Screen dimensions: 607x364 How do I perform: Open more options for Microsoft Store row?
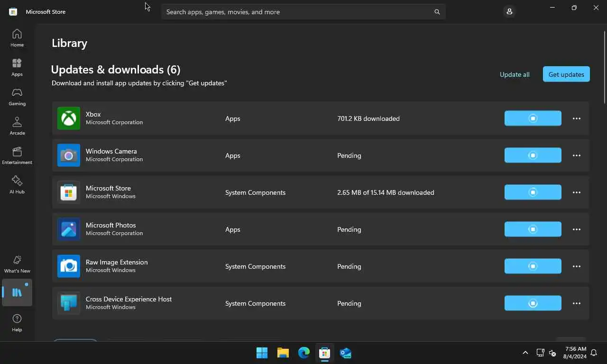point(577,192)
